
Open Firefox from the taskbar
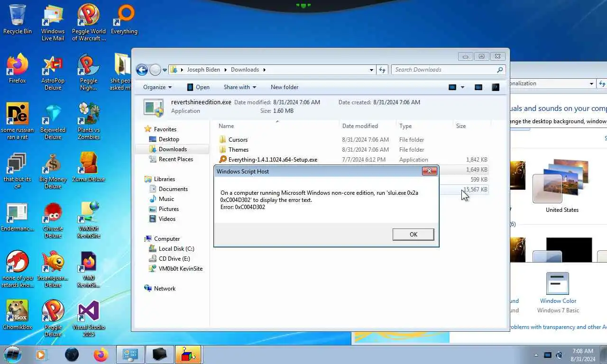pyautogui.click(x=101, y=355)
